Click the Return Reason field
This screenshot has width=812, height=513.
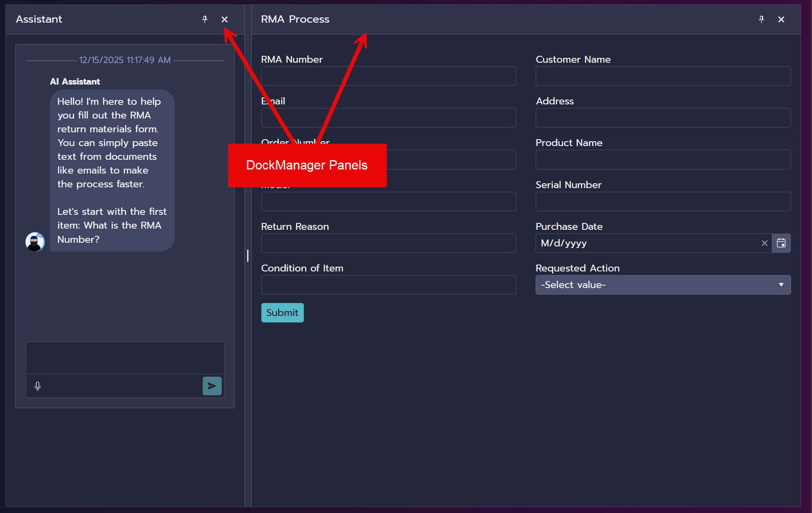(x=388, y=243)
